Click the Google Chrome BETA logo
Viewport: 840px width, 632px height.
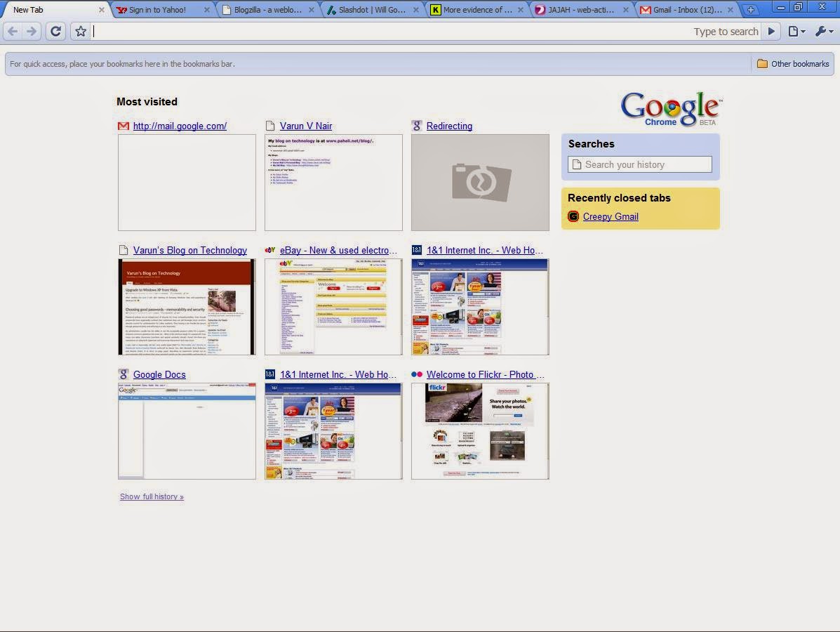(x=672, y=109)
